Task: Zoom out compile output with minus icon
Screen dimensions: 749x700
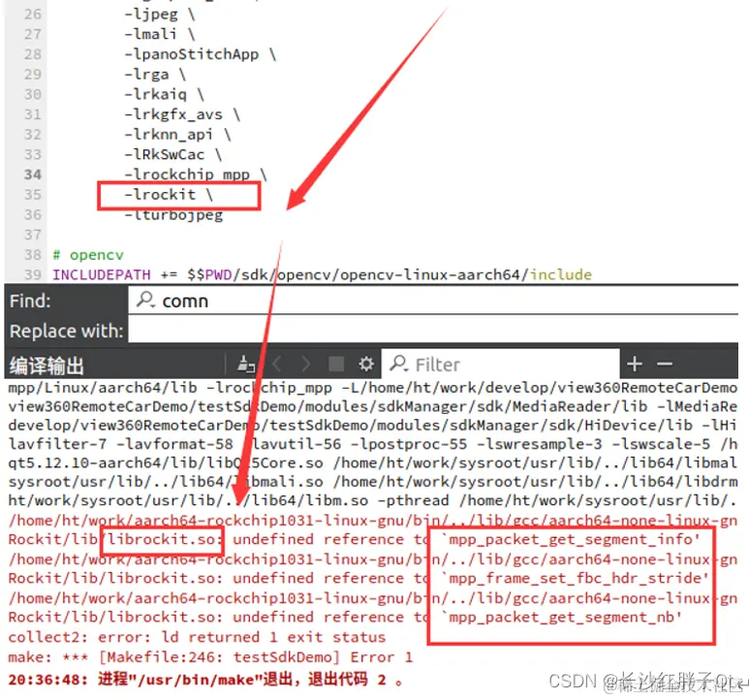Action: [665, 365]
